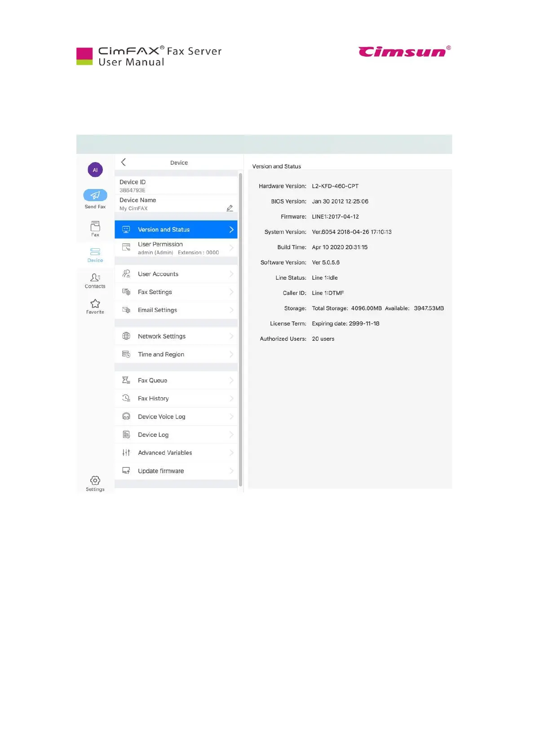The image size is (535, 756).
Task: Expand Fax Queue chevron
Action: tap(231, 380)
